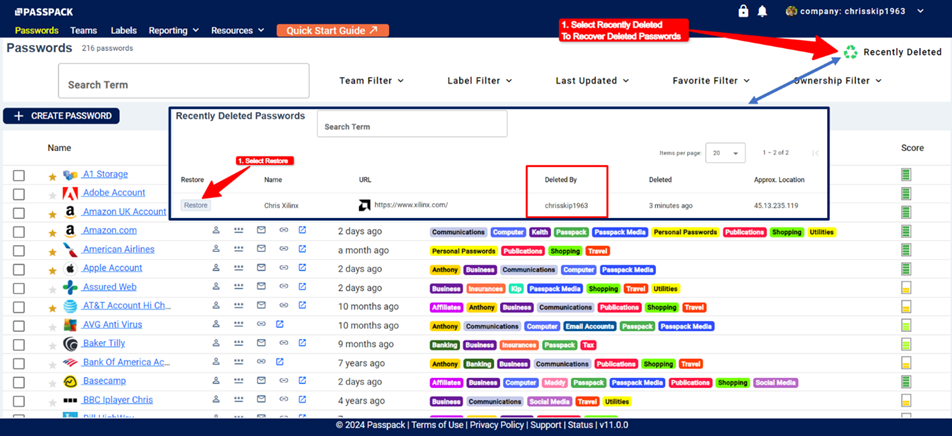This screenshot has height=436, width=952.
Task: Tick the checkbox for BBC Iplayer Chris
Action: pyautogui.click(x=19, y=401)
